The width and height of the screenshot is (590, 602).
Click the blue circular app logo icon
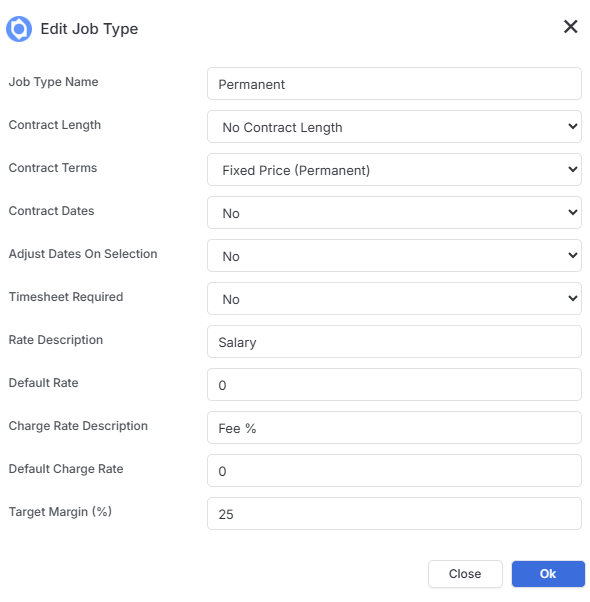19,29
